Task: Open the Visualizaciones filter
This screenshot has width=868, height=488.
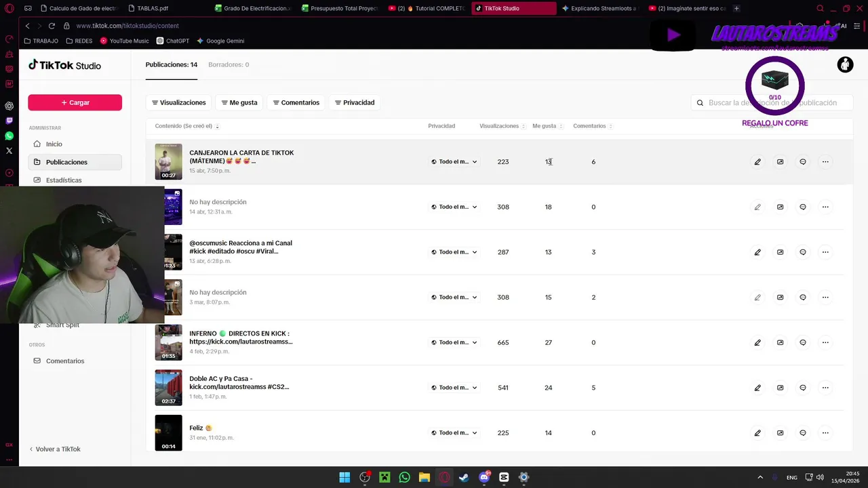Action: (x=178, y=102)
